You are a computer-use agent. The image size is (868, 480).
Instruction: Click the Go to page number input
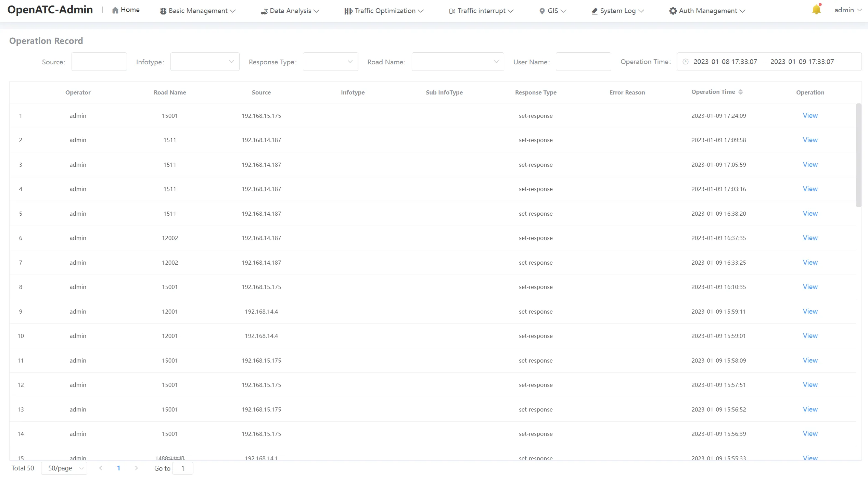(183, 468)
